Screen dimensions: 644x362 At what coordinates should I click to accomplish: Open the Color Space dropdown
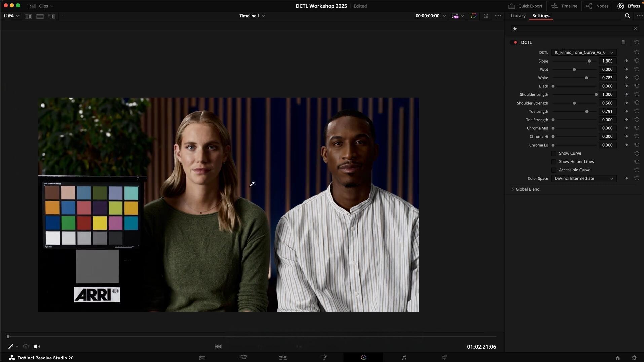(583, 178)
